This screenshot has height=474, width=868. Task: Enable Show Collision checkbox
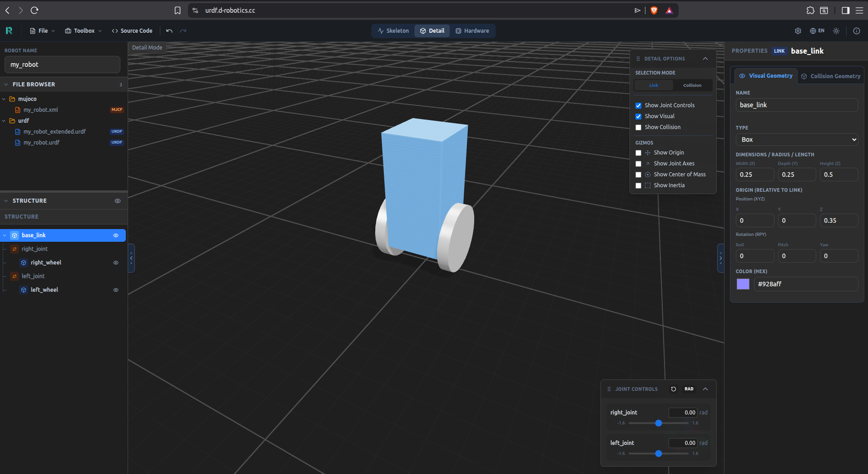(638, 128)
